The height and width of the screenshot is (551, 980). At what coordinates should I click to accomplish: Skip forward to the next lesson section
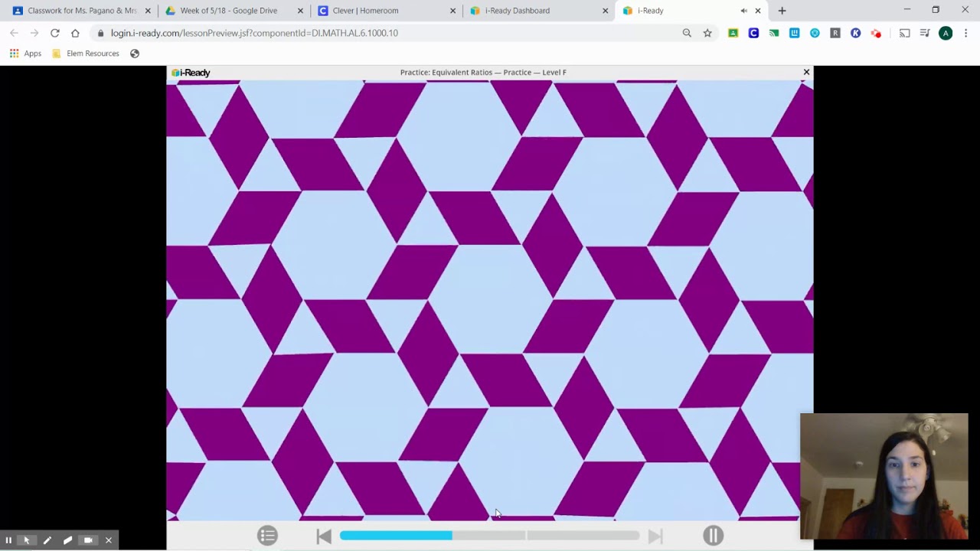click(655, 536)
